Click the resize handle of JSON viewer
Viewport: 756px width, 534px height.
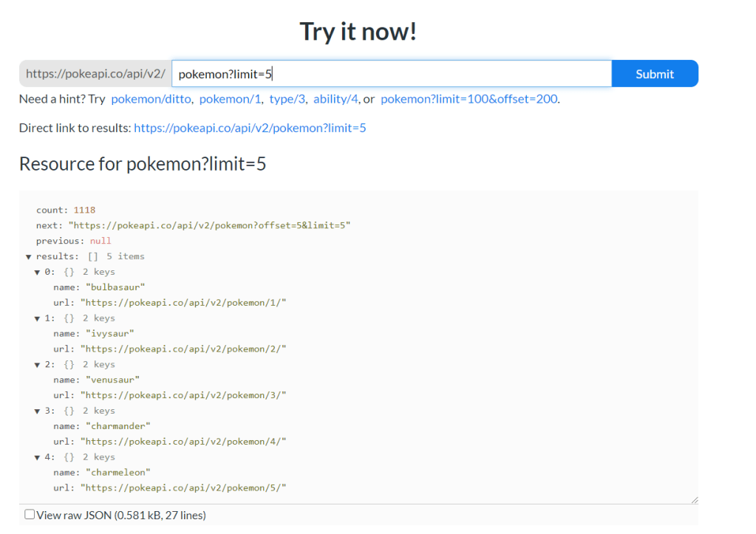pos(693,499)
